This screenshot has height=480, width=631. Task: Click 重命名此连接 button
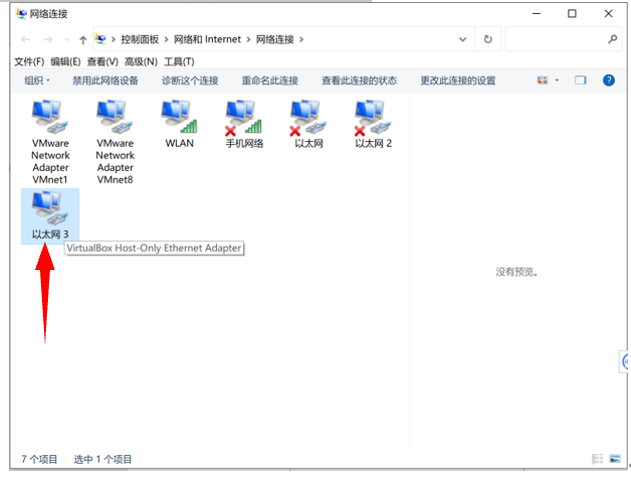point(270,80)
